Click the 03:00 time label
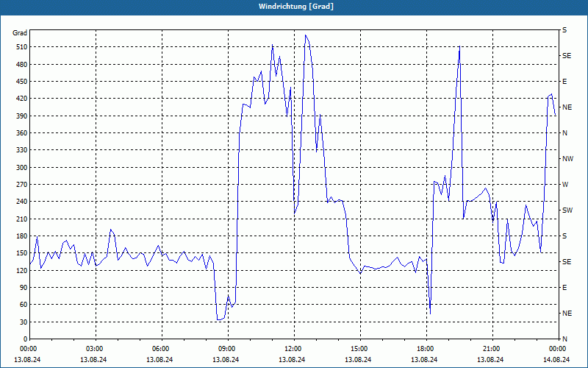Viewport: 588px width, 368px height. [96, 349]
